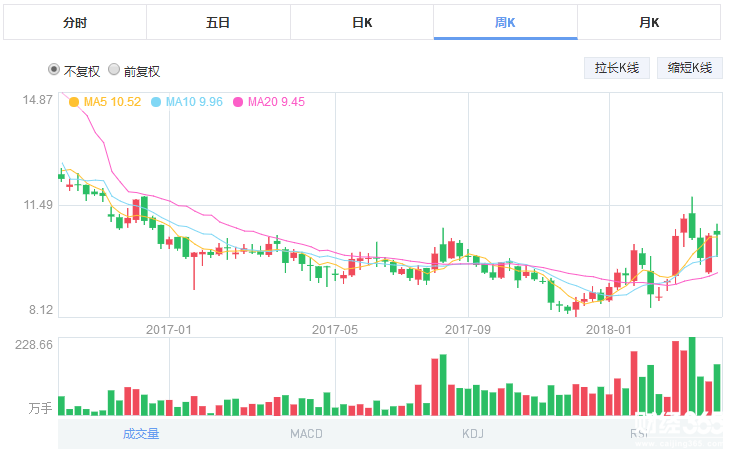Viewport: 730px width, 453px height.
Task: Click the orange MA5 legend dot
Action: [x=74, y=102]
